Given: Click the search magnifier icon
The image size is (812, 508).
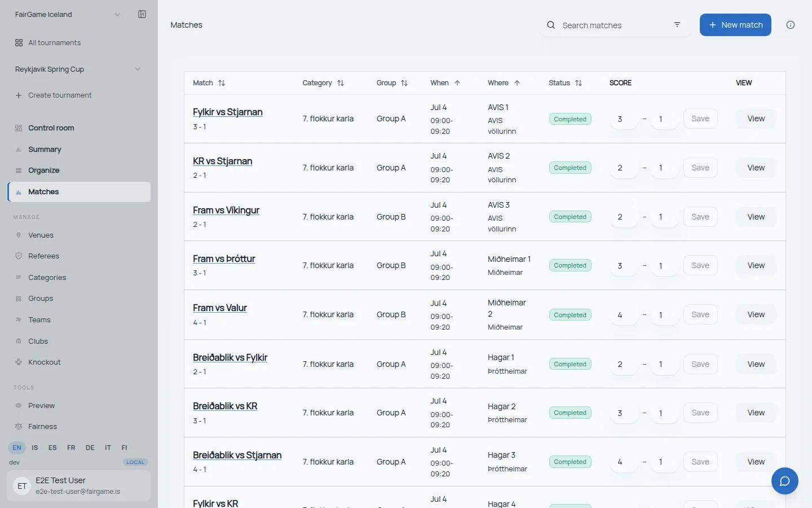Looking at the screenshot, I should (x=551, y=25).
